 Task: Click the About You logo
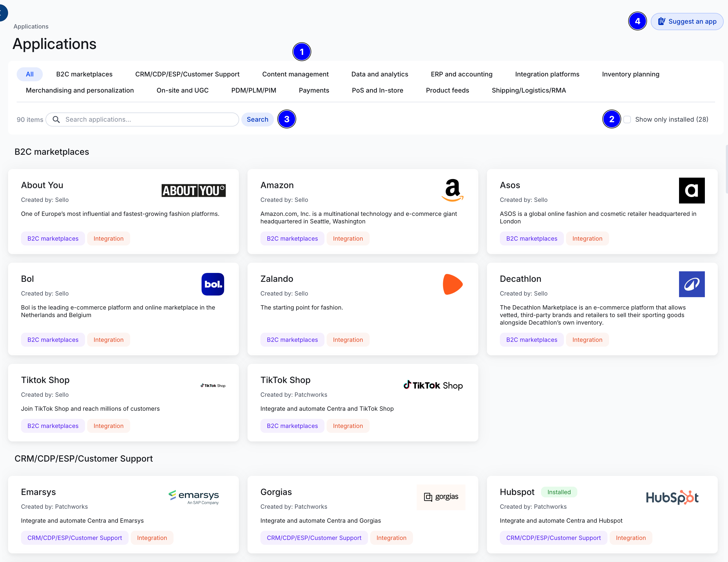point(193,191)
